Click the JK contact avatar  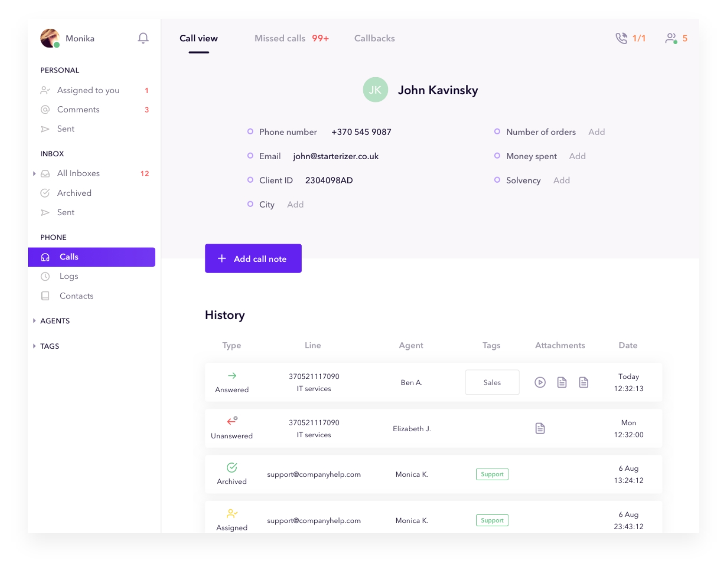point(375,90)
